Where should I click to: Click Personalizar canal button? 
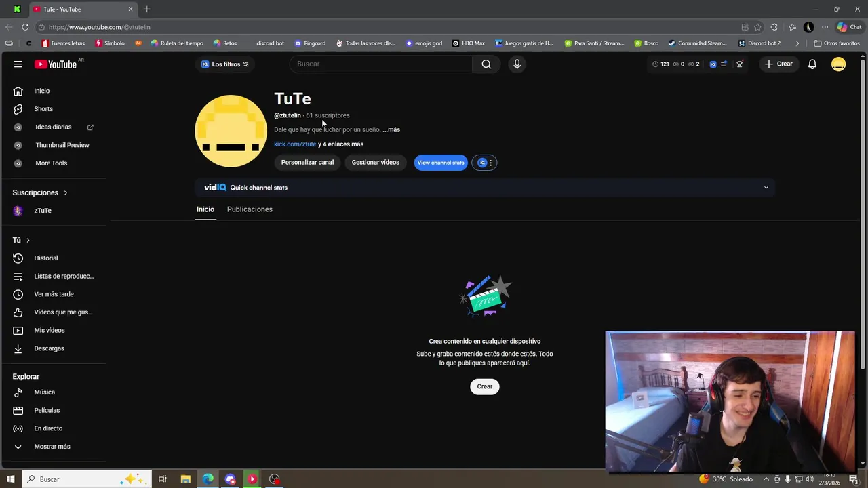tap(307, 163)
